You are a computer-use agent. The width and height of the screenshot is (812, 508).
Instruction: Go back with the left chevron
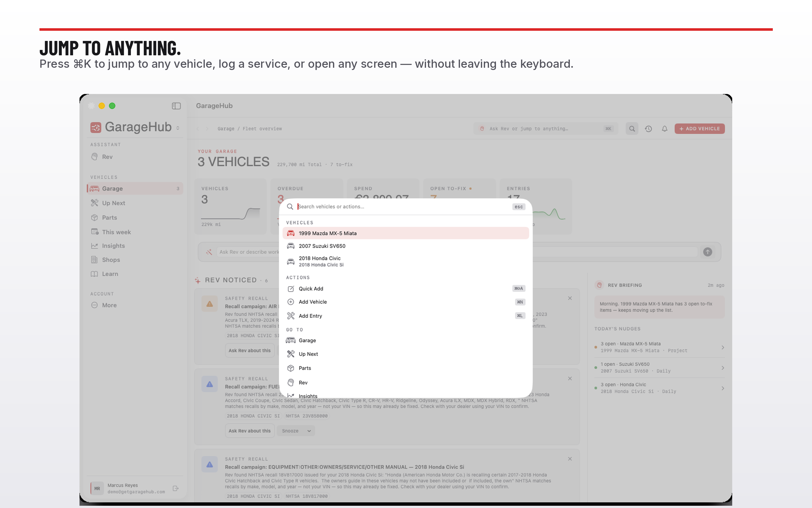[x=198, y=129]
